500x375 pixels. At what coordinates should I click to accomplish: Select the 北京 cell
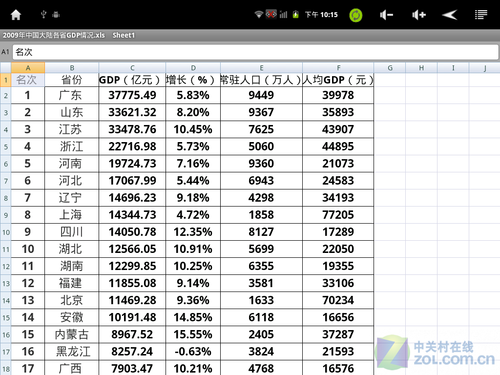(x=72, y=301)
